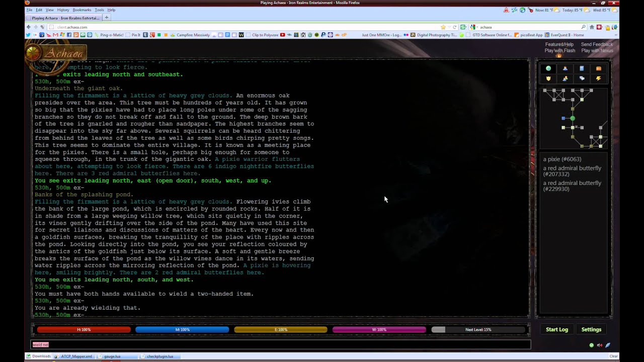Open Twitter bookmark icon in bookmarks bar

click(28, 35)
